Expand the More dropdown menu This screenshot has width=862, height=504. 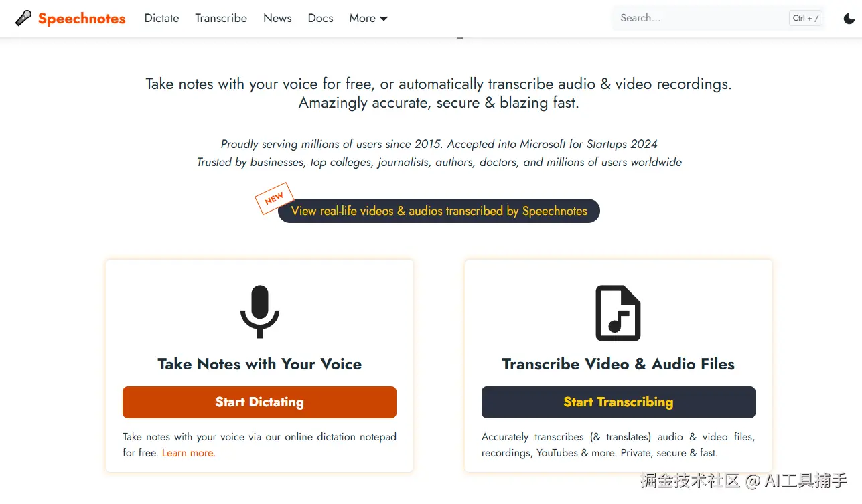(368, 19)
